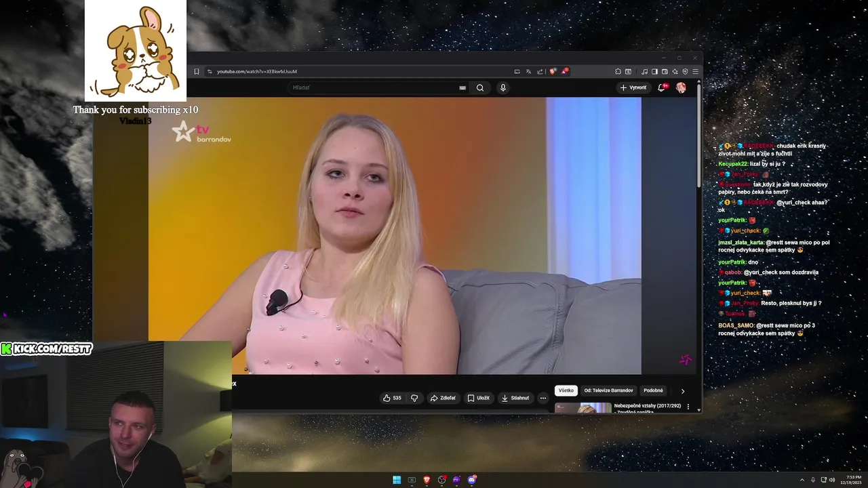Open the browser hamburger menu
This screenshot has height=488, width=868.
point(695,71)
